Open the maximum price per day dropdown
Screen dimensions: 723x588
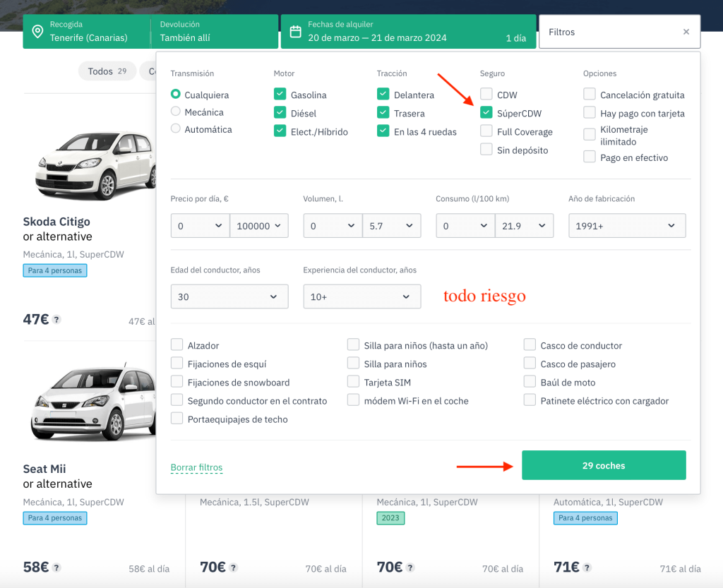[x=260, y=226]
